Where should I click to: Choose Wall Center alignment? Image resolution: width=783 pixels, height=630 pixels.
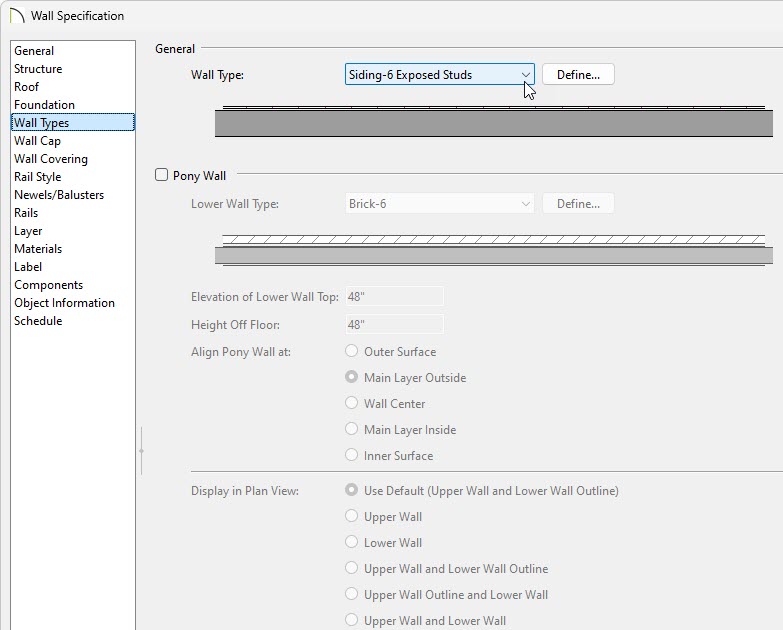[x=352, y=403]
